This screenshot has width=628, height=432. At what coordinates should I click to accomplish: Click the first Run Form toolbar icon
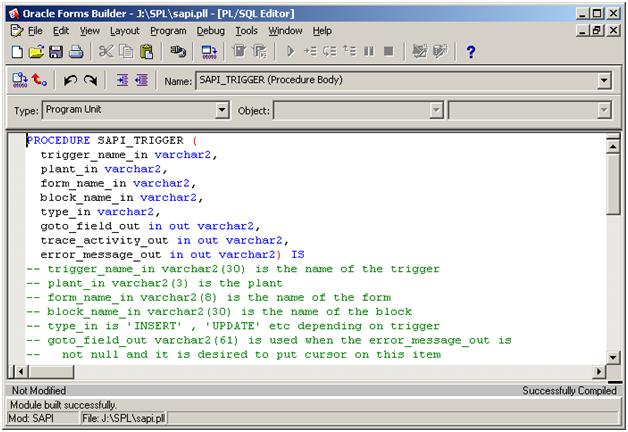(240, 52)
